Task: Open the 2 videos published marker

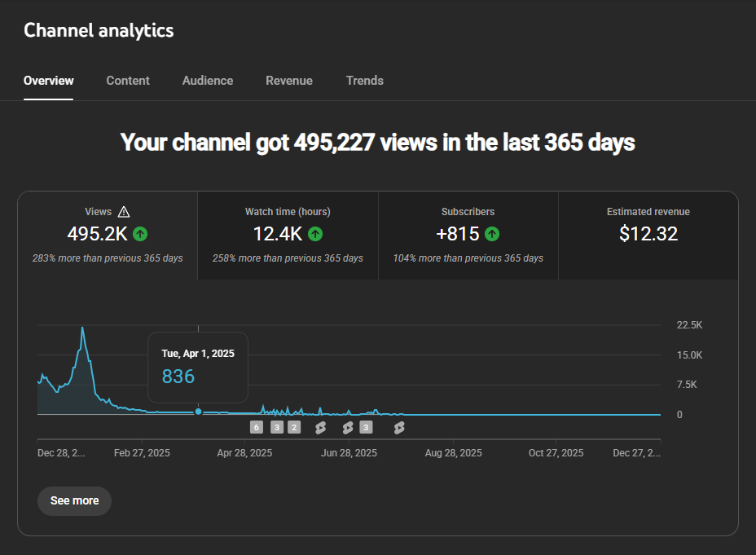Action: coord(294,427)
